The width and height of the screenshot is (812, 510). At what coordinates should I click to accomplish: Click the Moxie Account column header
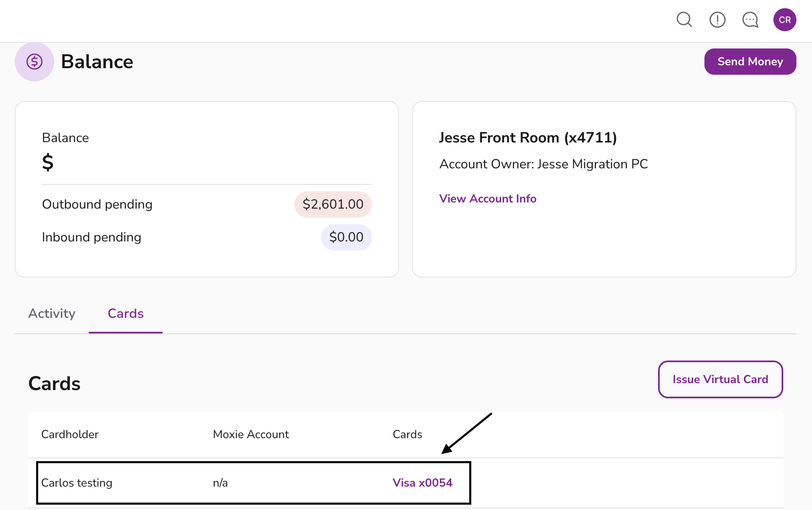251,434
